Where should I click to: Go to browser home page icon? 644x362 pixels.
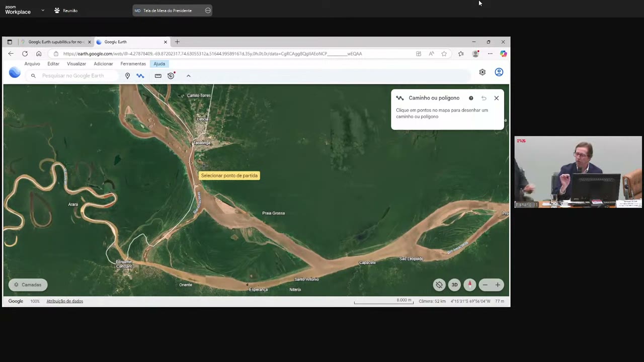[x=39, y=54]
